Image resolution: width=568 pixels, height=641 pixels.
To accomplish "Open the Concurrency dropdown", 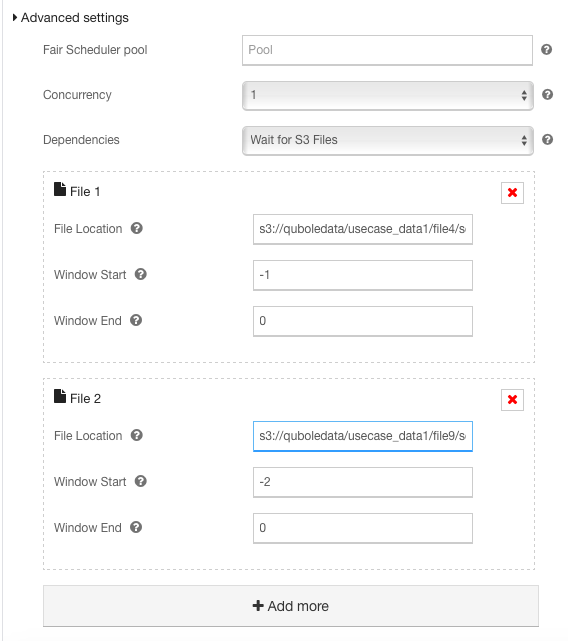I will (x=388, y=95).
